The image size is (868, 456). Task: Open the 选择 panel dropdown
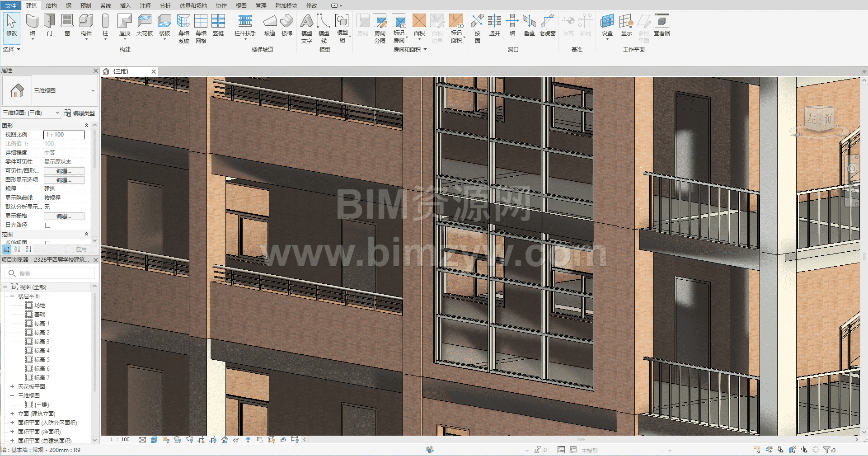tap(12, 49)
